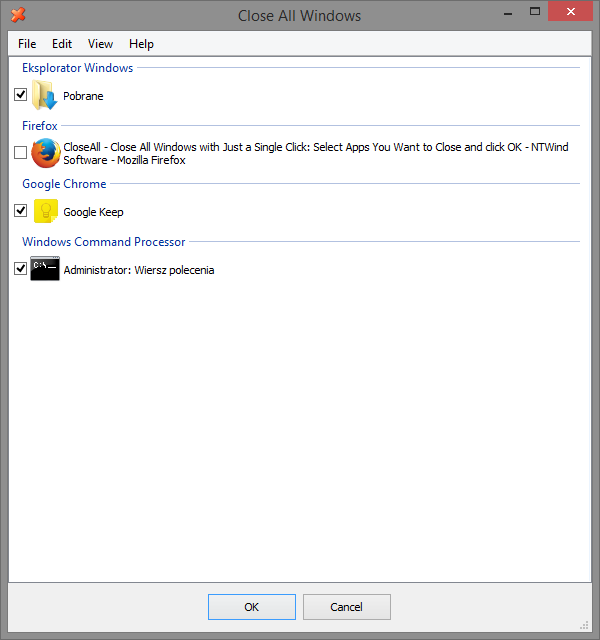This screenshot has width=600, height=640.
Task: Uncheck the Administrator: Wiersz polecenia checkbox
Action: point(20,269)
